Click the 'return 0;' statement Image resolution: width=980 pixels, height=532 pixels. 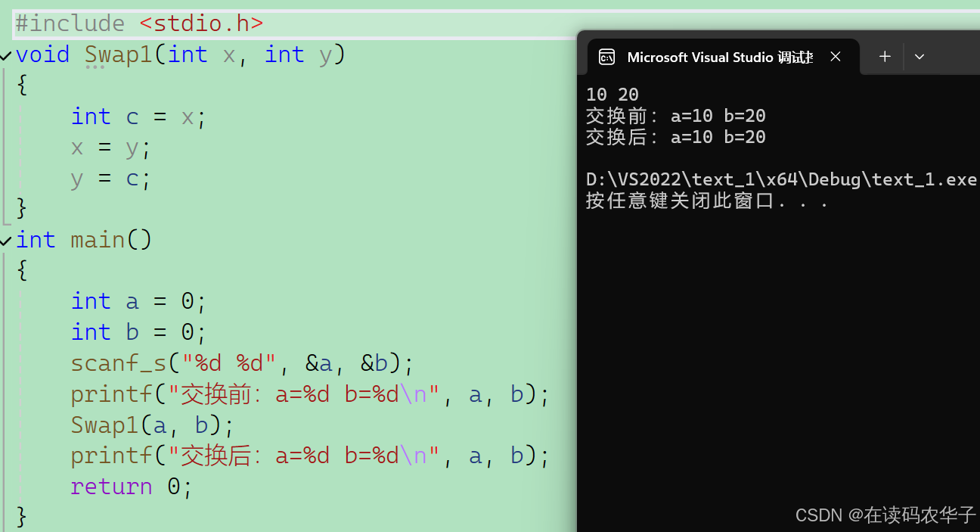132,487
